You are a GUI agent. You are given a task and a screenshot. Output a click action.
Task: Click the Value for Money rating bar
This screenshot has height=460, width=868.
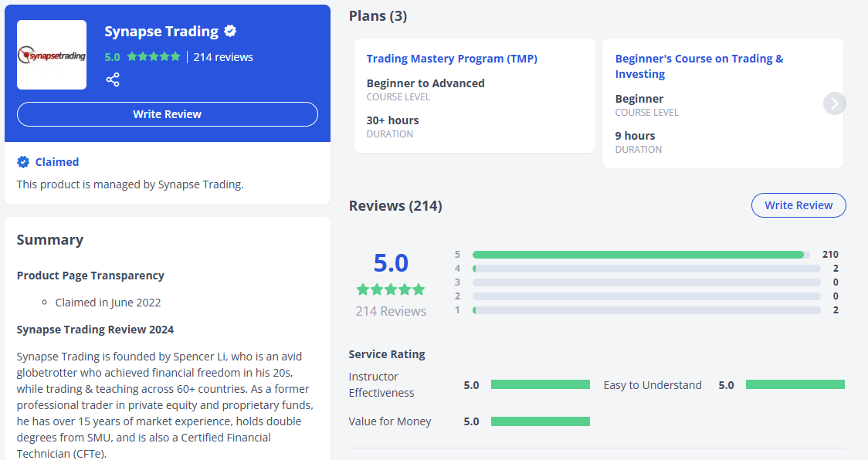540,421
